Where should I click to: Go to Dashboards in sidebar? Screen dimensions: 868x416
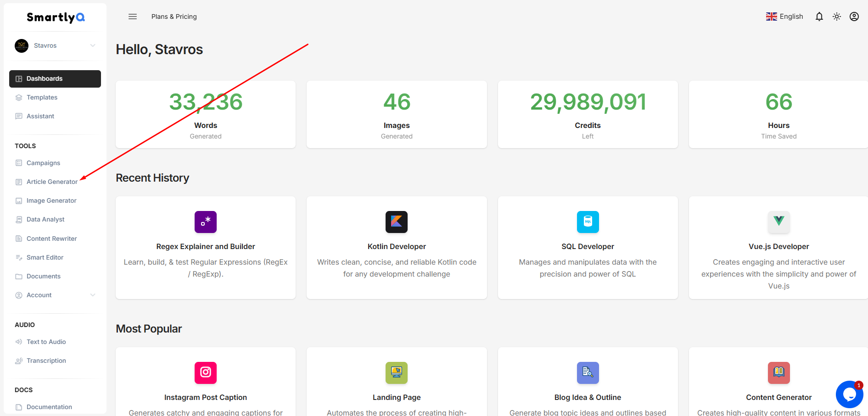[x=55, y=79]
